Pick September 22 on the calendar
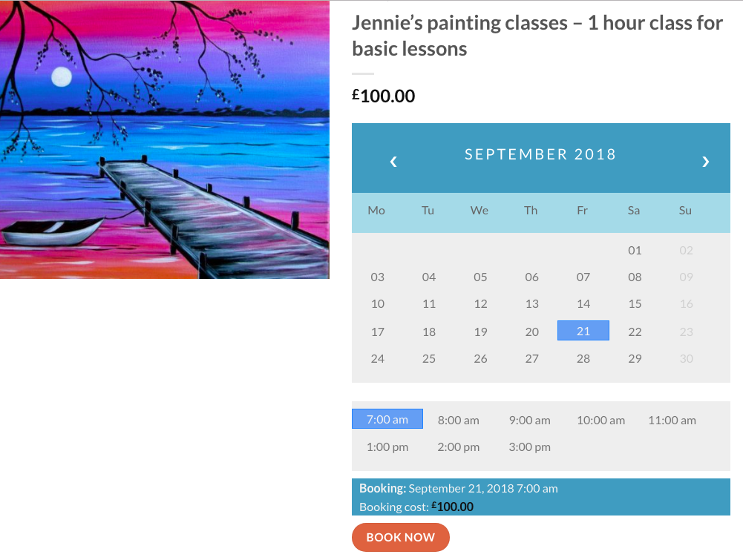This screenshot has height=560, width=743. click(x=635, y=332)
